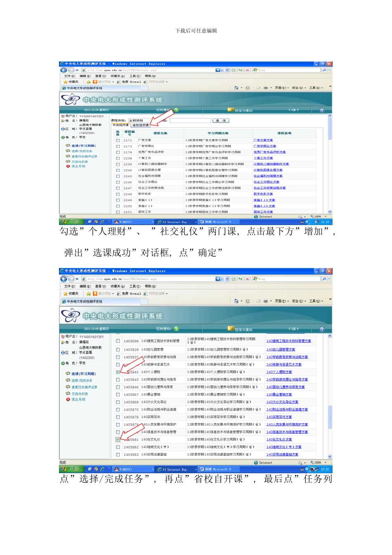Click the round help question mark in the 10:18 screenshot
Screen dimensions: 392x555
[322, 110]
